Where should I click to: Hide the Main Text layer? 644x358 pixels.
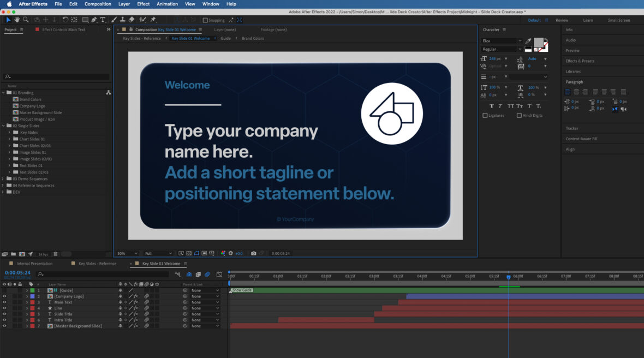point(4,302)
